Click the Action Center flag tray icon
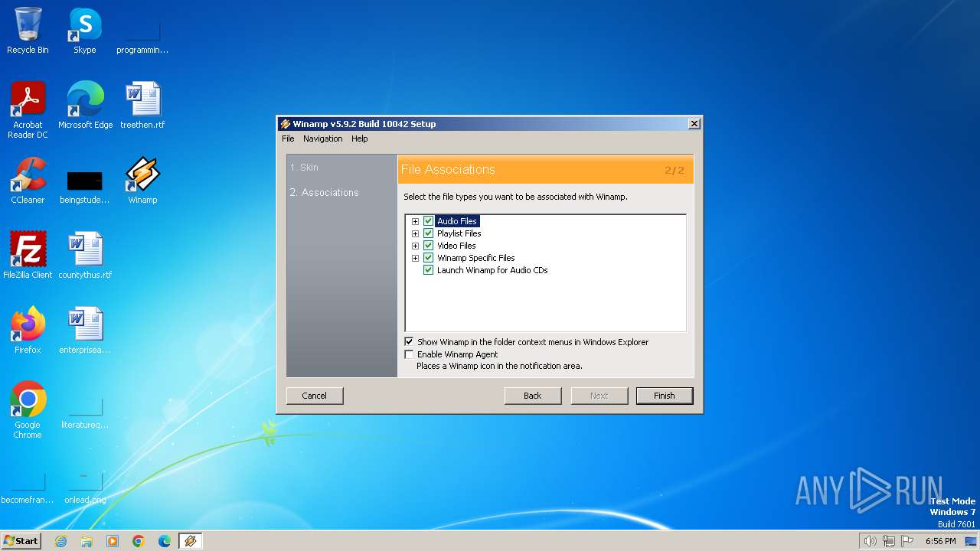980x551 pixels. (907, 541)
